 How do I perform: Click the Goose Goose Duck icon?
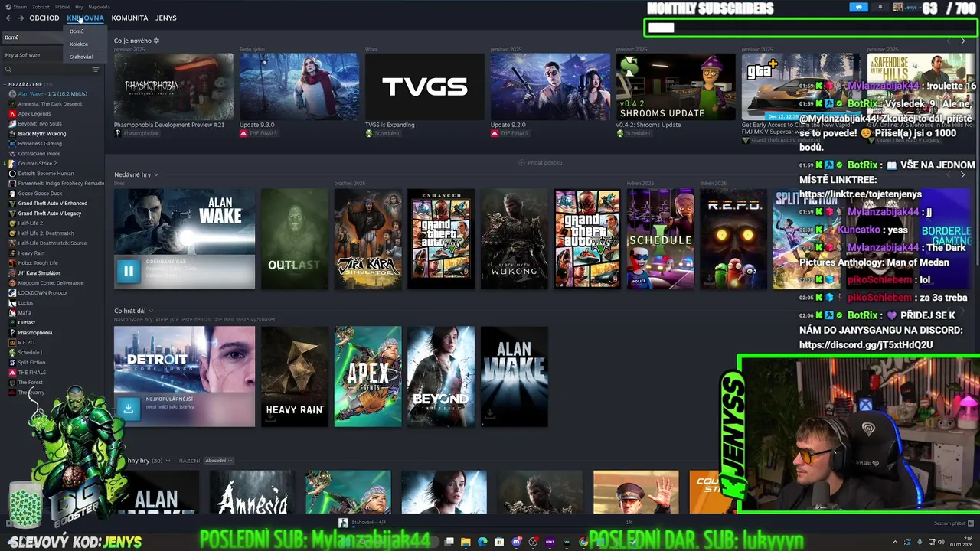pos(12,193)
